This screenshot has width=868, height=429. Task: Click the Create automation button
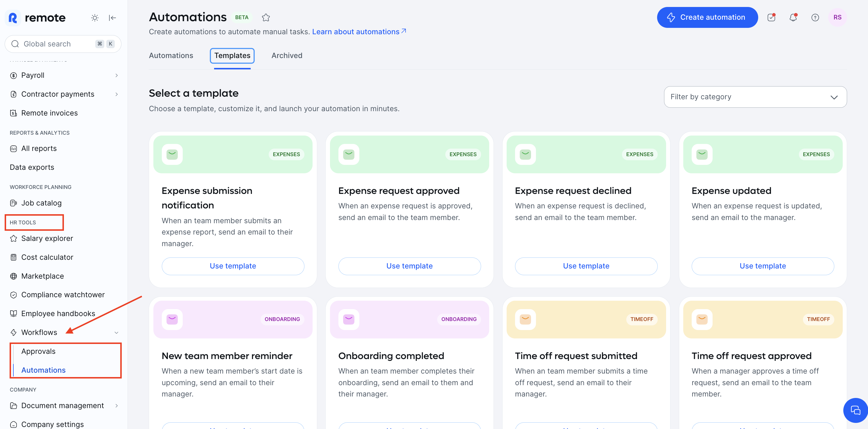coord(707,17)
